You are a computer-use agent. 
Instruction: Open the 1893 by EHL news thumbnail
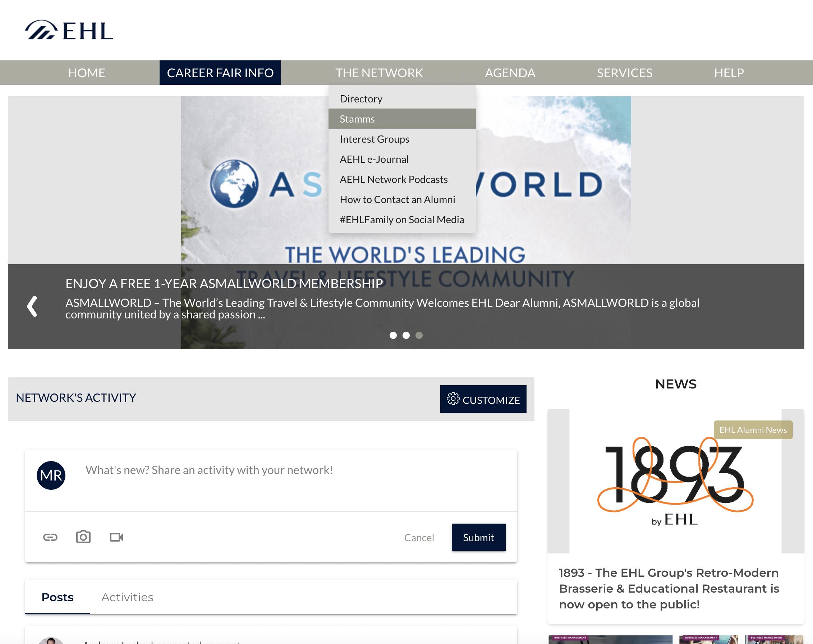click(x=675, y=481)
